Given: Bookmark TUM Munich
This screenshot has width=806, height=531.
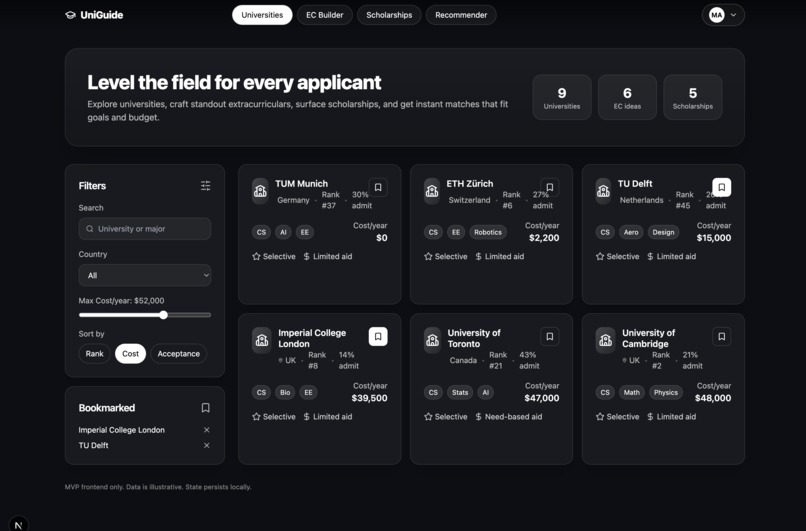Looking at the screenshot, I should (x=378, y=187).
